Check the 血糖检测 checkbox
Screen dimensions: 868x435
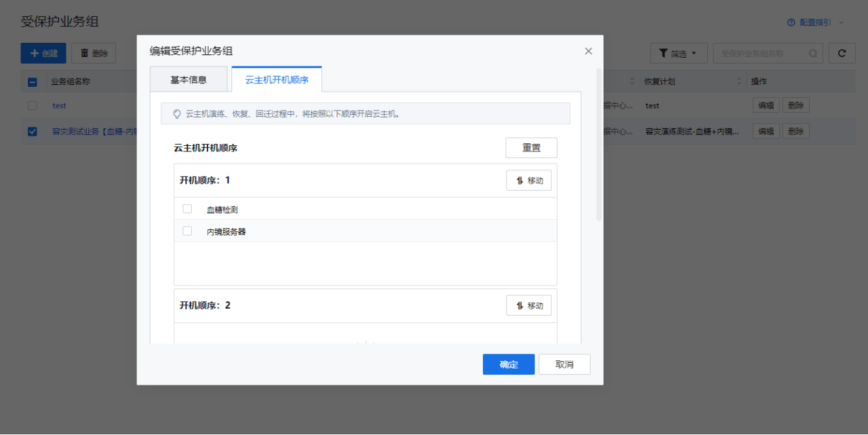tap(188, 209)
